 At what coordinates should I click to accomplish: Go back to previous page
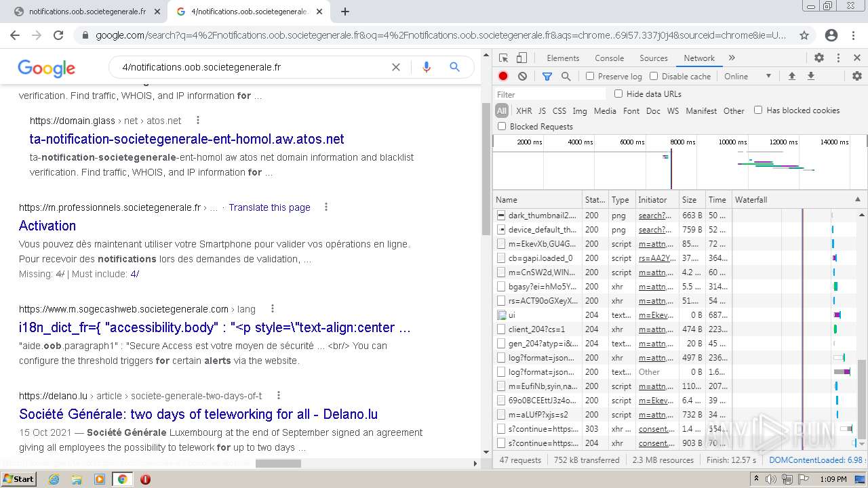coord(15,35)
